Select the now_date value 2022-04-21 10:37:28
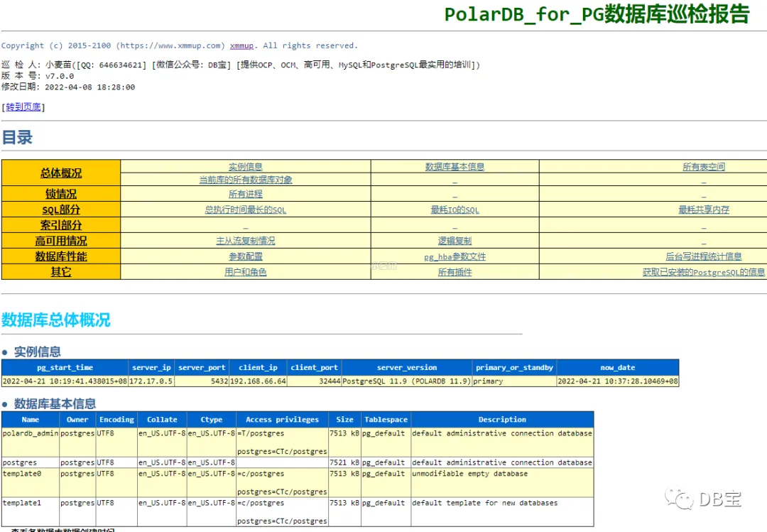 coord(618,381)
